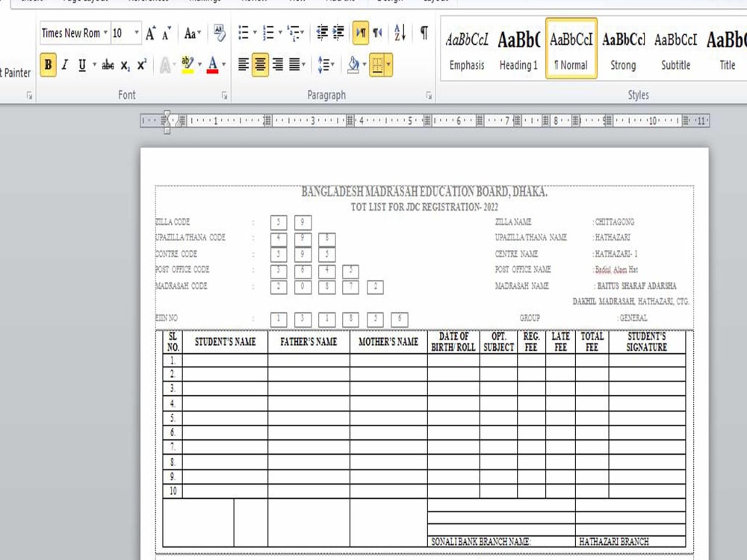Open the Borders dropdown arrow
This screenshot has width=747, height=560.
tap(388, 65)
